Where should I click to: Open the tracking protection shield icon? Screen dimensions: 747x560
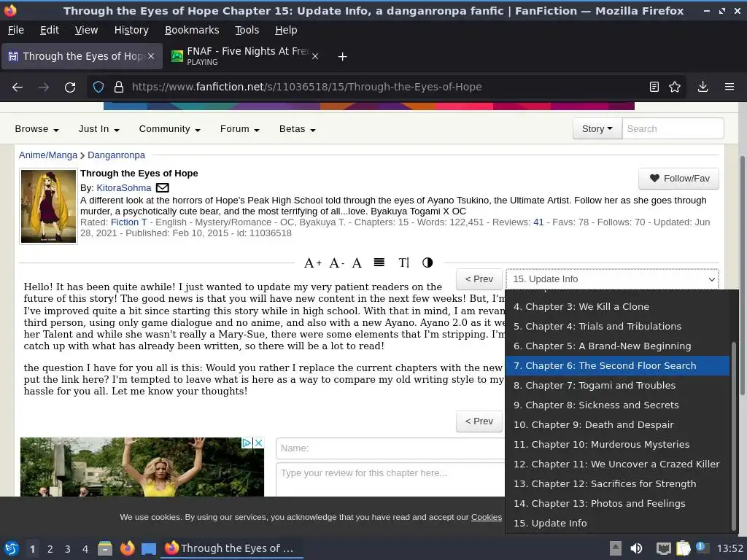pos(98,87)
